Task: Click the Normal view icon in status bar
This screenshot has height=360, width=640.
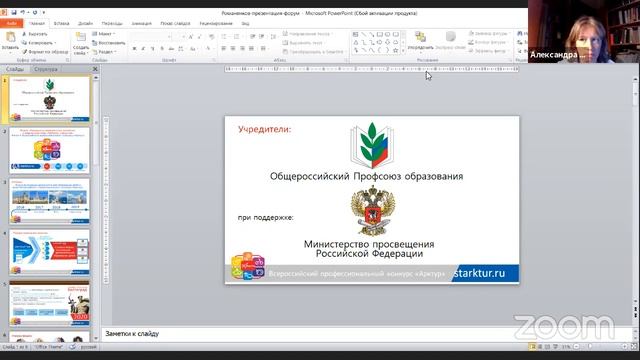Action: click(x=532, y=347)
